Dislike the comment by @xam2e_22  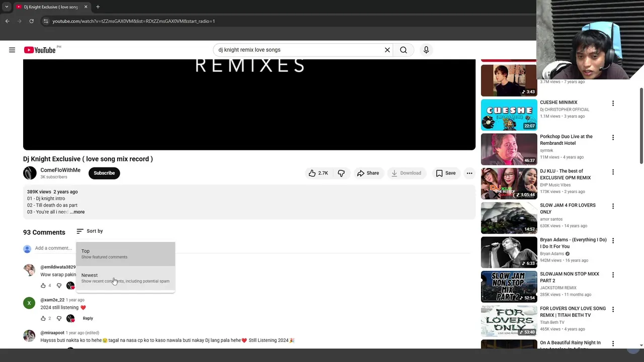coord(59,318)
